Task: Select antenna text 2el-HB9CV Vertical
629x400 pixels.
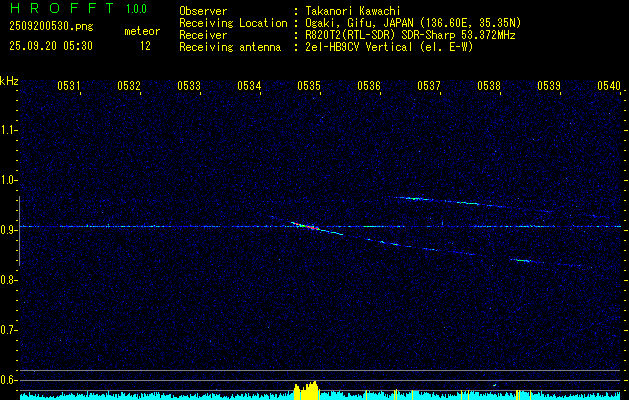Action: [x=359, y=47]
